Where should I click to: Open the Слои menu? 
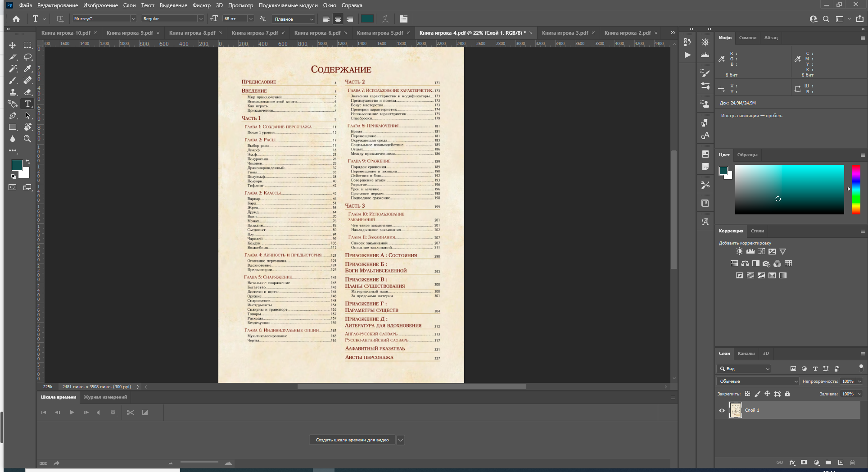tap(129, 5)
